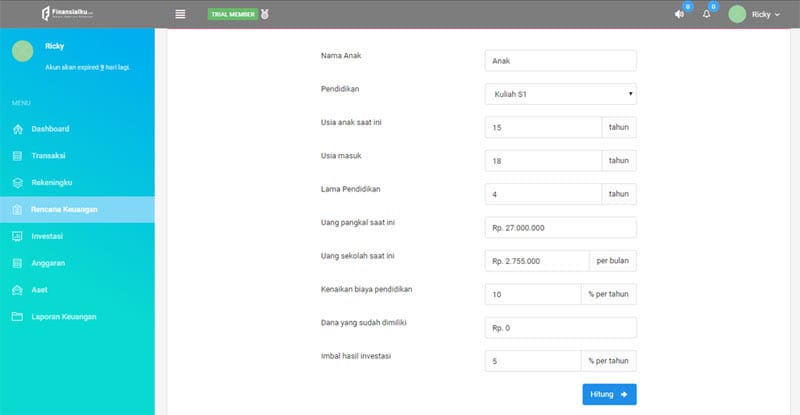Click the trial member medal icon
Screen dimensions: 800x415
tap(265, 14)
